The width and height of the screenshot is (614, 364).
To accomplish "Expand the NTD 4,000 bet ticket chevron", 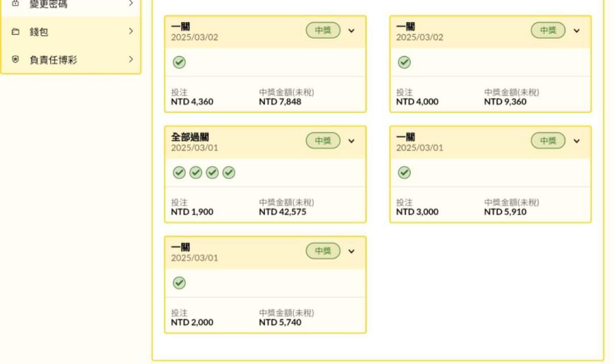I will click(x=576, y=31).
